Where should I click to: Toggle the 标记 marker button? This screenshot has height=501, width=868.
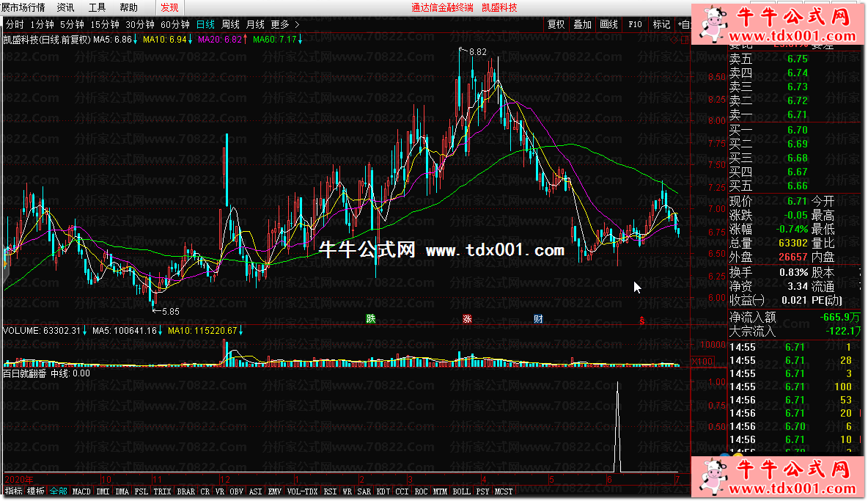(661, 24)
